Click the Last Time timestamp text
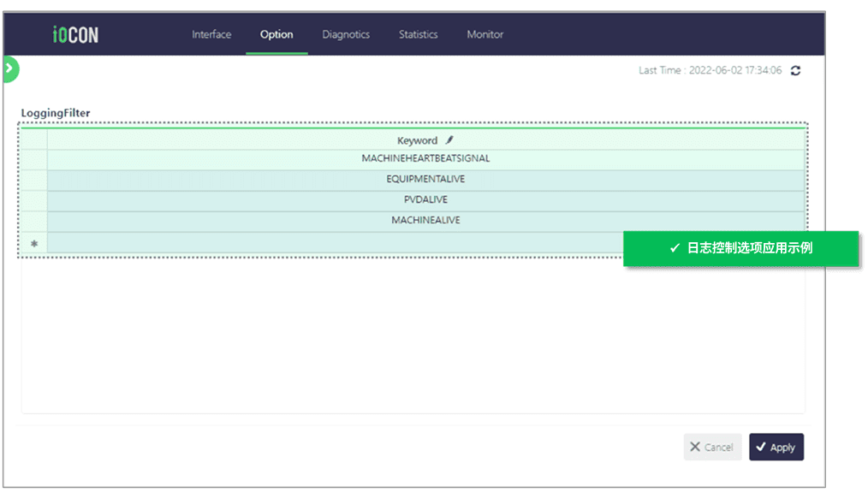This screenshot has height=498, width=868. click(710, 70)
